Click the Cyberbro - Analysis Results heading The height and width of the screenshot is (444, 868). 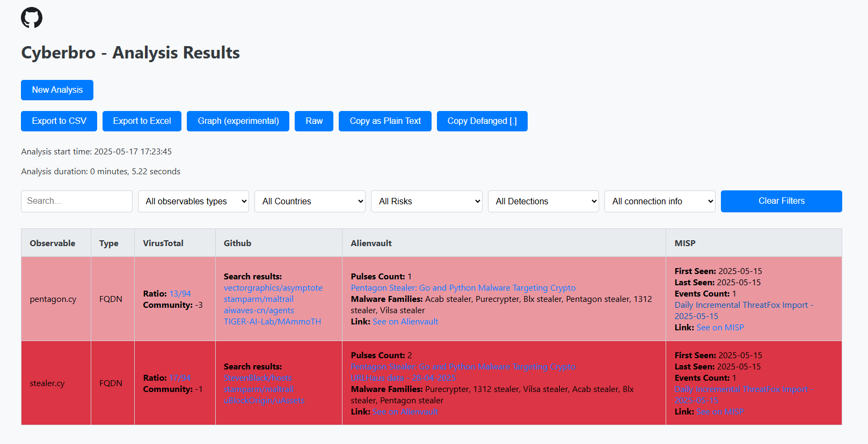[130, 53]
